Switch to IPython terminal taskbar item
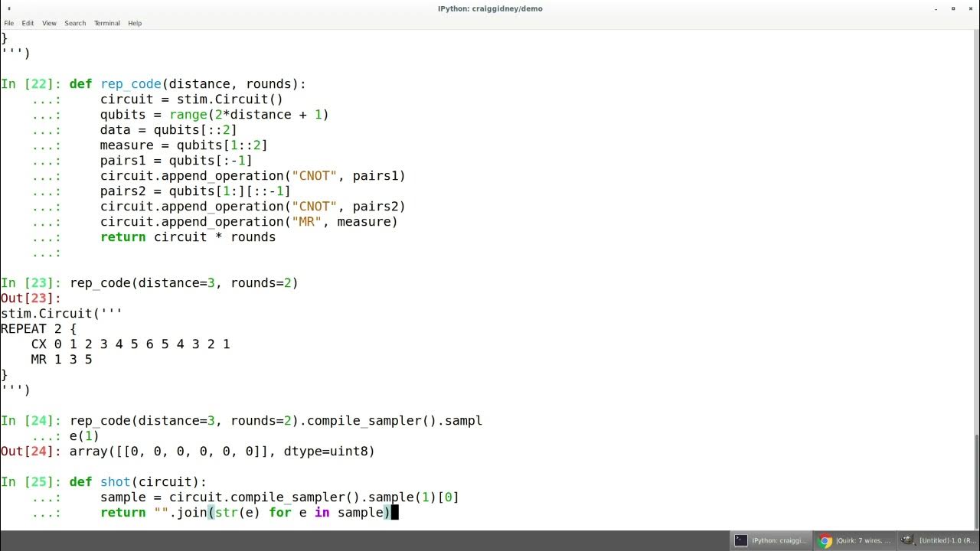 point(771,540)
